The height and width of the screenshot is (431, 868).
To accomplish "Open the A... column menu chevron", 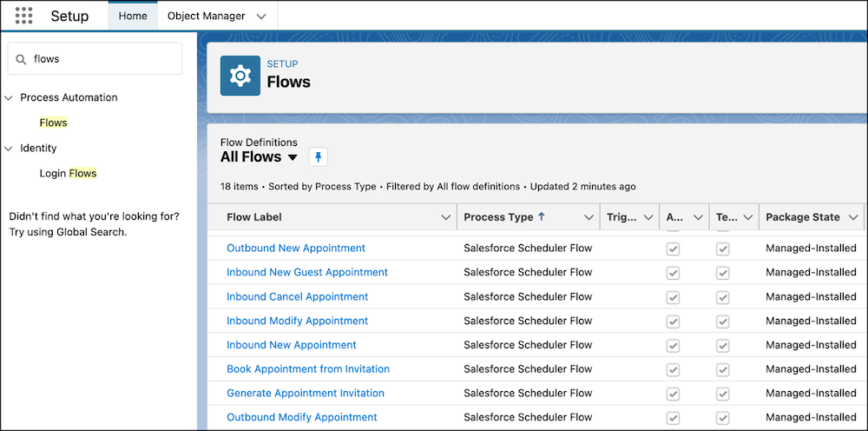I will click(x=698, y=218).
